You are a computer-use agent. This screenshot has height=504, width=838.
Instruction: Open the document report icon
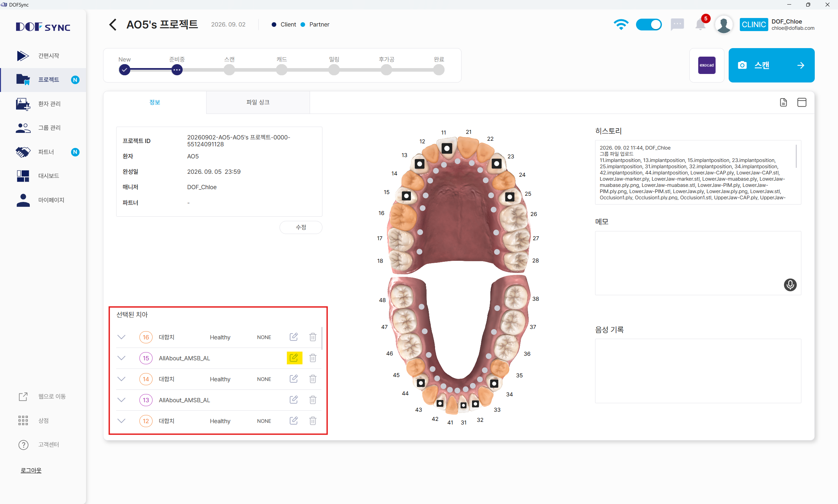(783, 102)
